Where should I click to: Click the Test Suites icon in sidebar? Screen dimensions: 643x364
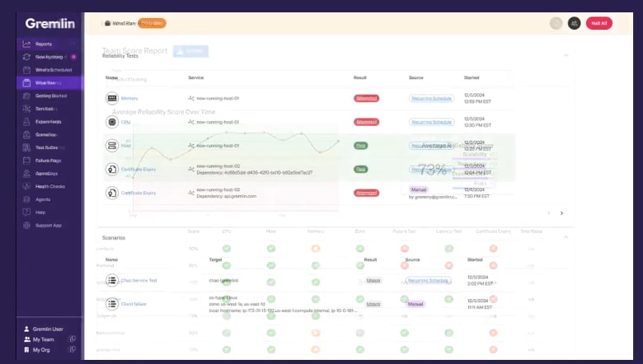(27, 147)
